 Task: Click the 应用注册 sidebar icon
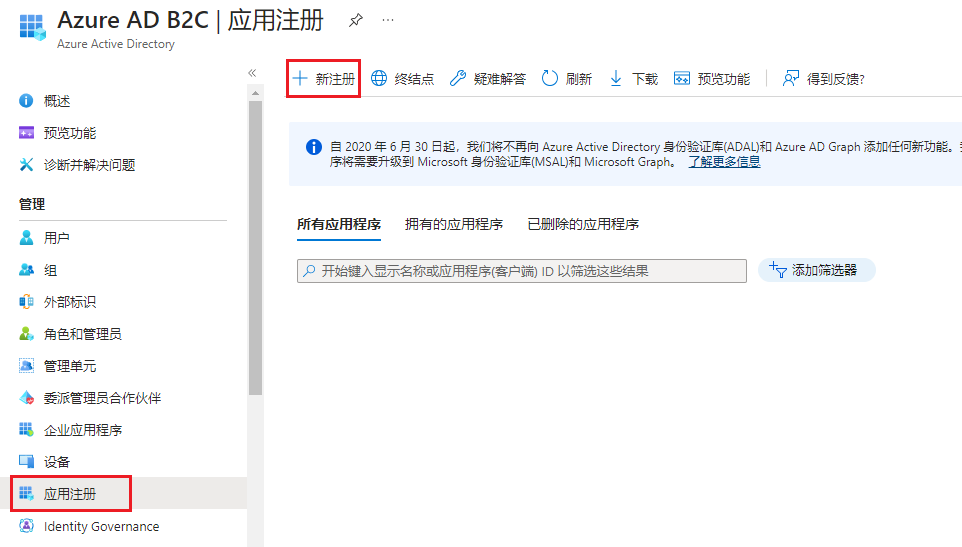coord(26,494)
